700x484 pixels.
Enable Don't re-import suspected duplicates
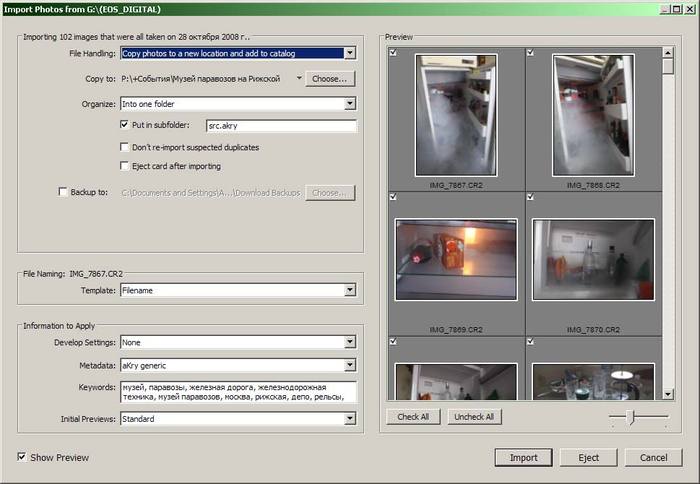(124, 147)
